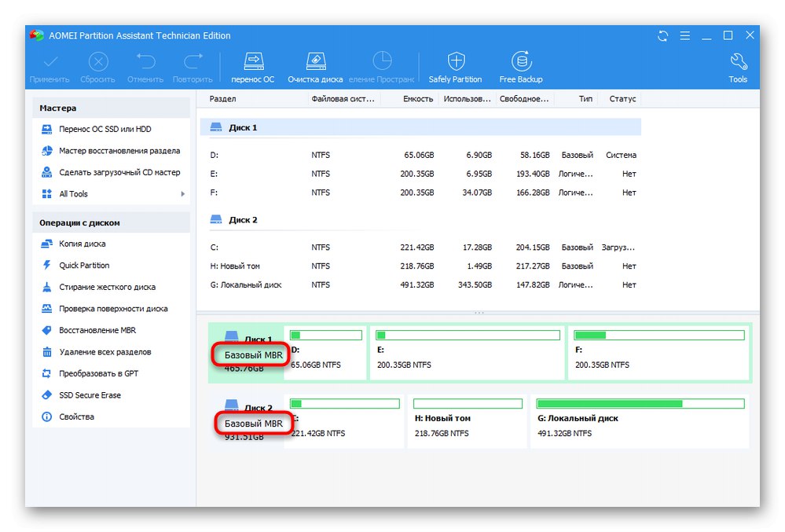Choose 'Преобразовать в GPT' operation

pyautogui.click(x=98, y=373)
